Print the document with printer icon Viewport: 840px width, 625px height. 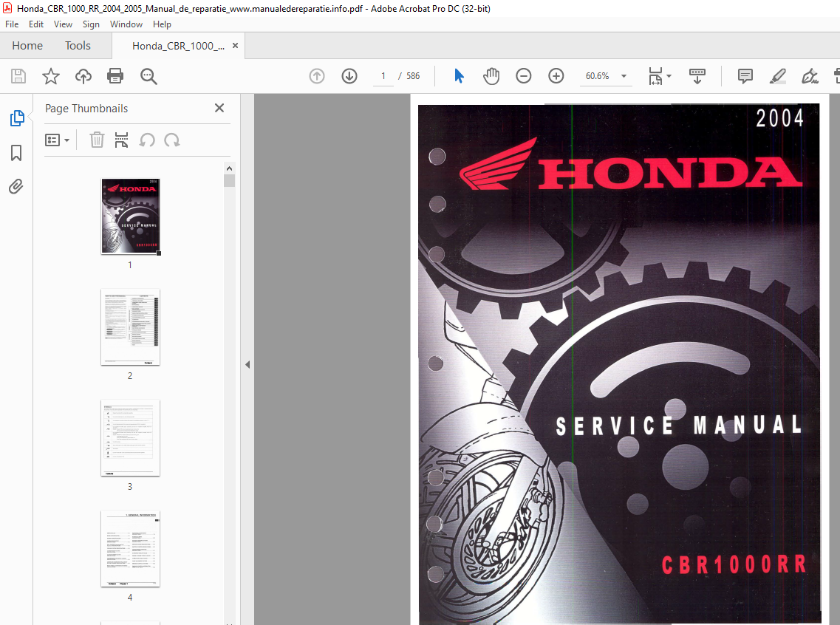click(115, 76)
